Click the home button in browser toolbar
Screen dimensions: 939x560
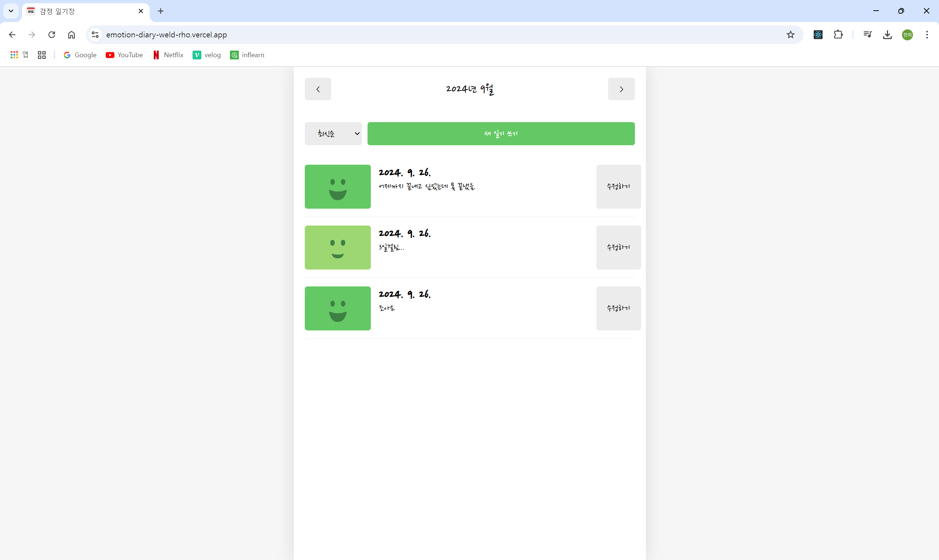(72, 35)
